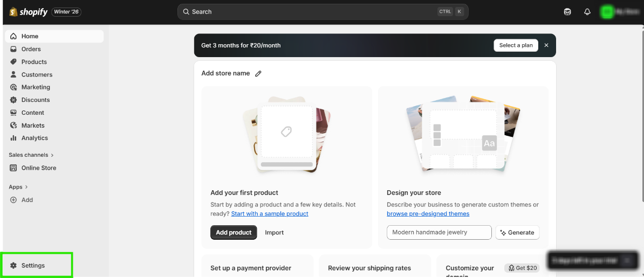The image size is (644, 278).
Task: Go to Products in the sidebar
Action: click(34, 62)
